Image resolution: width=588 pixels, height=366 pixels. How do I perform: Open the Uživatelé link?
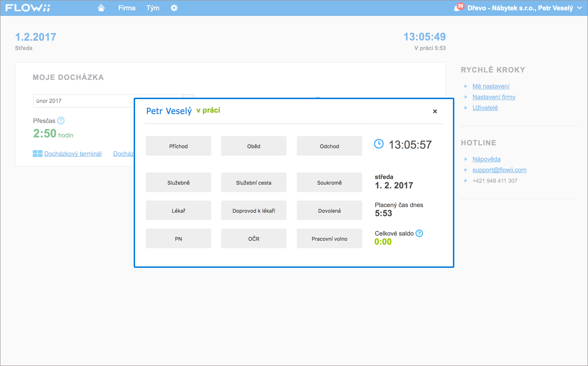485,108
